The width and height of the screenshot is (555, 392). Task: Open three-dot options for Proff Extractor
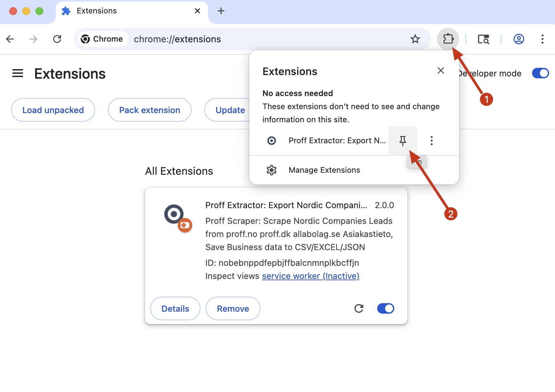432,140
